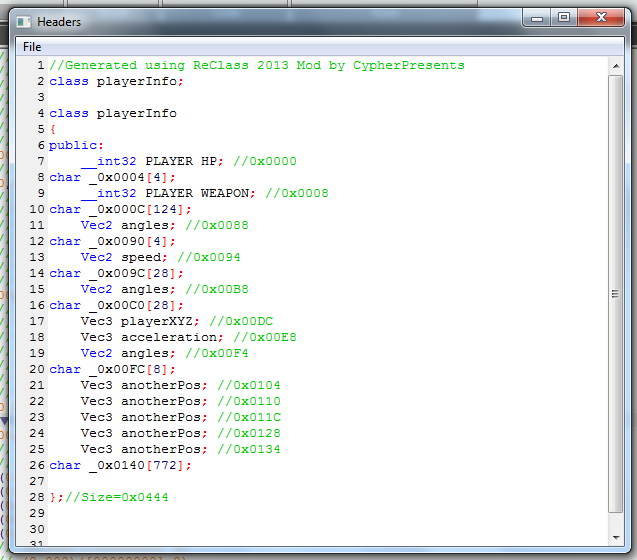Click the Headers window title text

[59, 22]
